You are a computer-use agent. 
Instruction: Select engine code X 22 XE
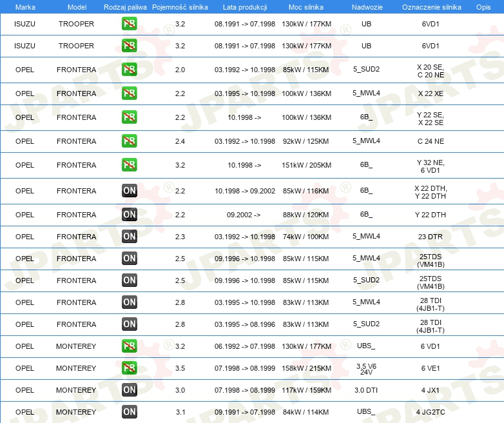pos(431,93)
